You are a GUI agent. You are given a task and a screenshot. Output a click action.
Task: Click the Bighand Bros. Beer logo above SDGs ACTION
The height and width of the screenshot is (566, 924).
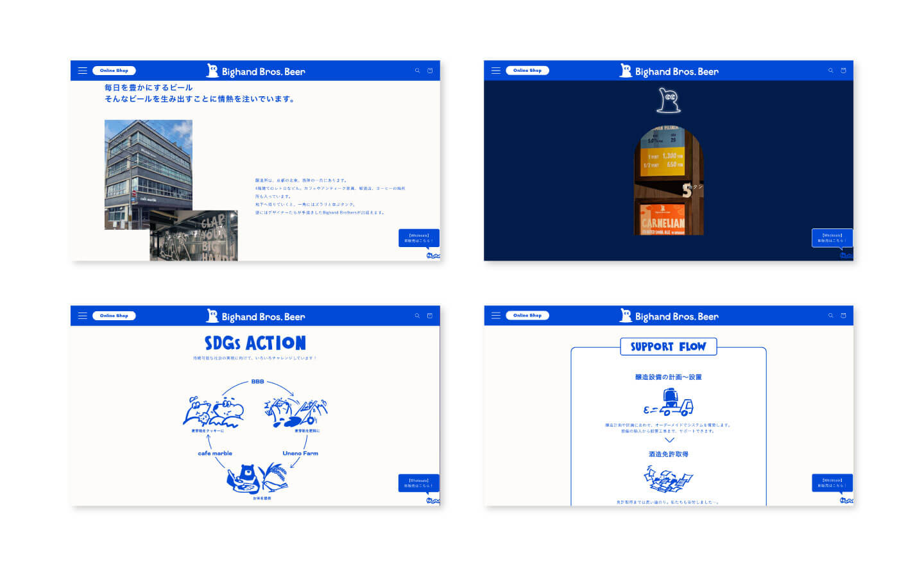coord(255,316)
